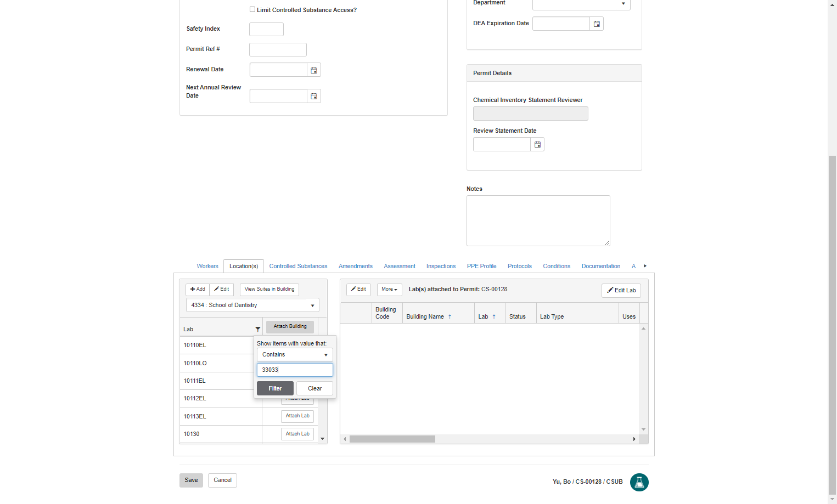Click the Add location button
Image resolution: width=837 pixels, height=504 pixels.
(x=198, y=290)
